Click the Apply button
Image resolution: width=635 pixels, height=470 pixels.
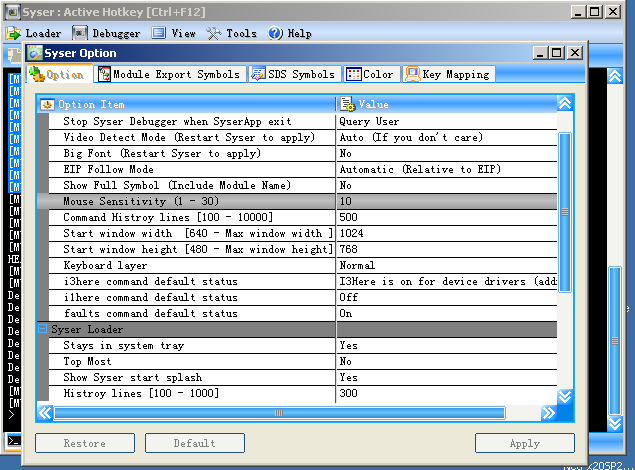tap(525, 443)
